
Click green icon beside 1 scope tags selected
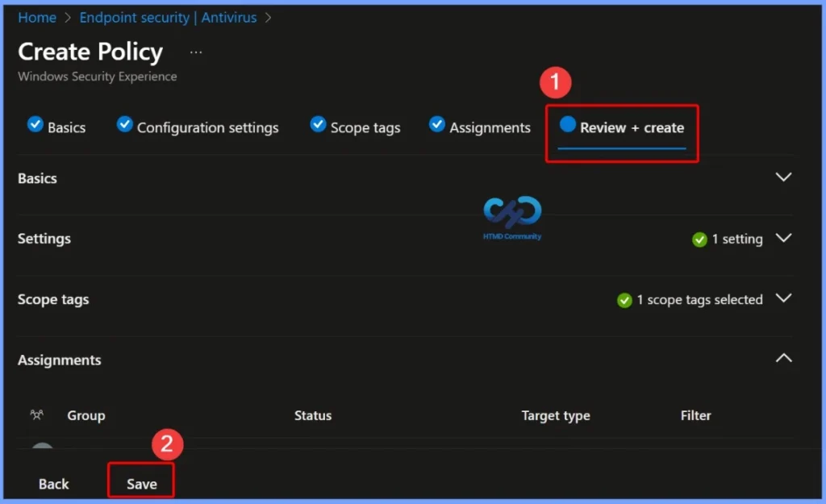pos(624,300)
